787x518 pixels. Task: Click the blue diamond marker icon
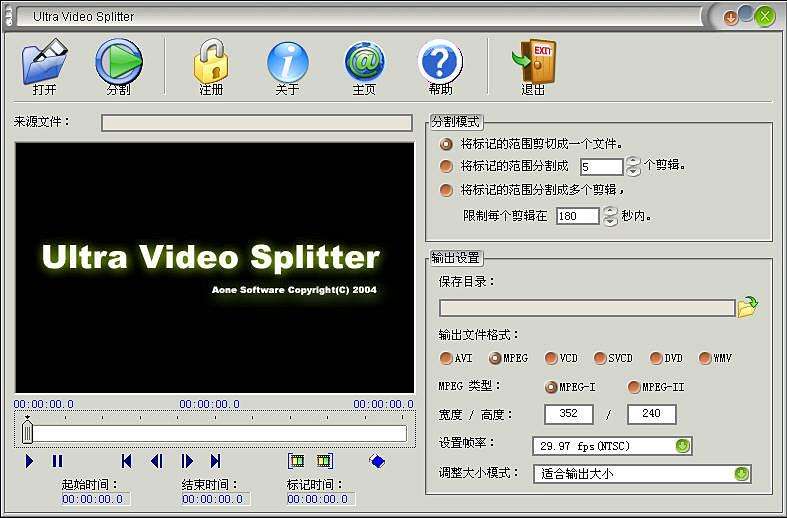coord(377,460)
